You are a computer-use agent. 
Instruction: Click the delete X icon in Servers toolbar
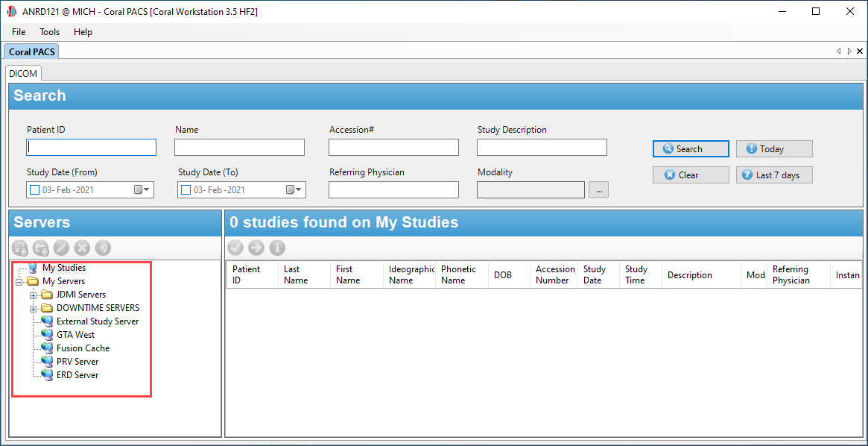pos(82,248)
